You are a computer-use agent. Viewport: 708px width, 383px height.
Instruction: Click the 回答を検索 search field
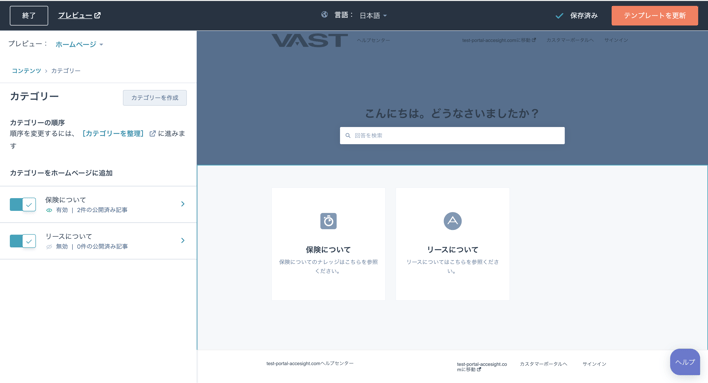tap(452, 135)
